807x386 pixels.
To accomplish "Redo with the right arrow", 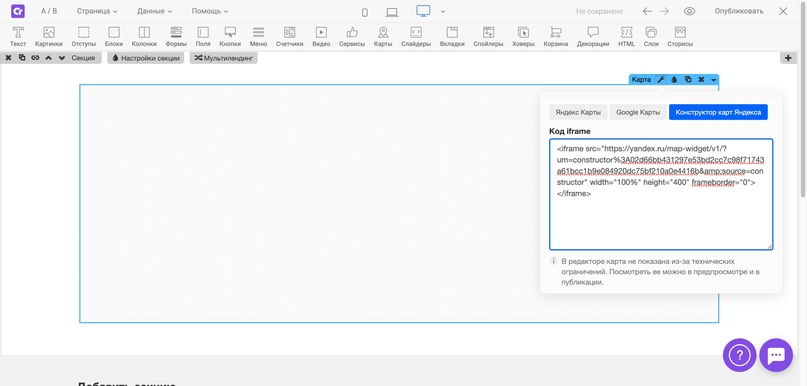I will pyautogui.click(x=664, y=11).
